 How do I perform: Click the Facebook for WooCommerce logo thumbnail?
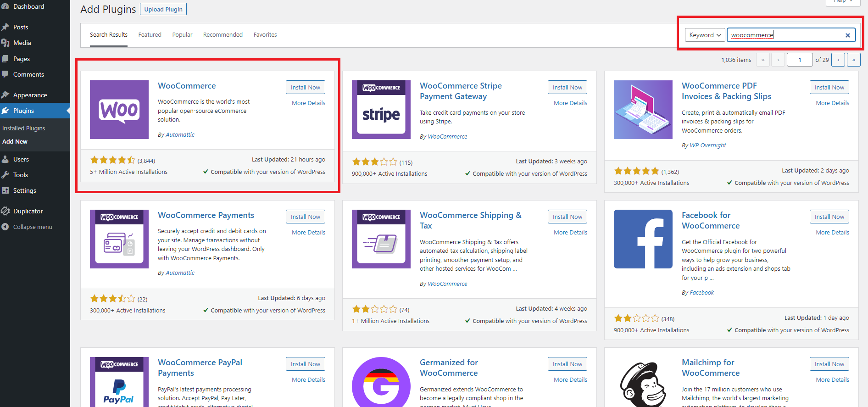click(643, 239)
